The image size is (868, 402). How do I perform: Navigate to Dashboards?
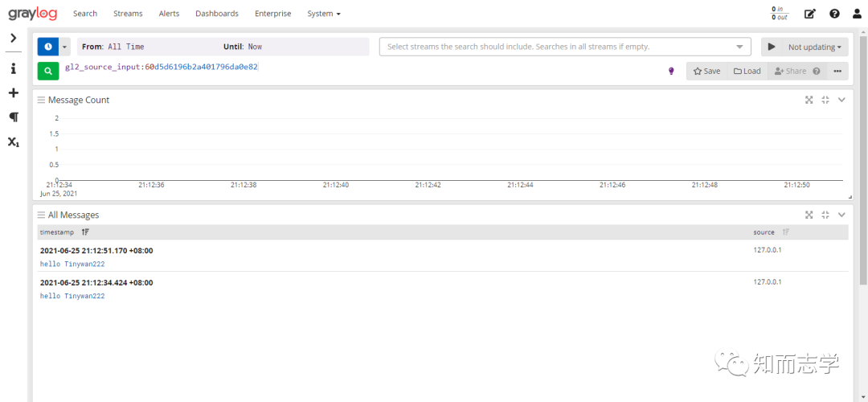(x=217, y=14)
